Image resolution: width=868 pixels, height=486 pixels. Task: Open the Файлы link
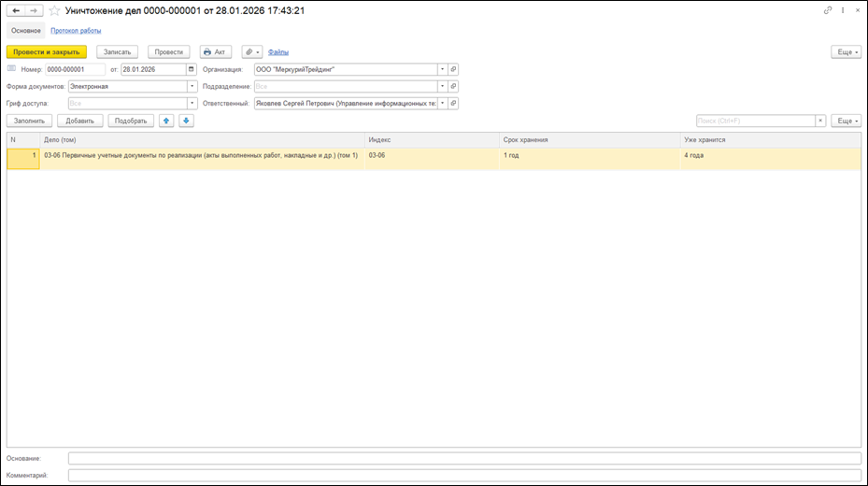[278, 52]
